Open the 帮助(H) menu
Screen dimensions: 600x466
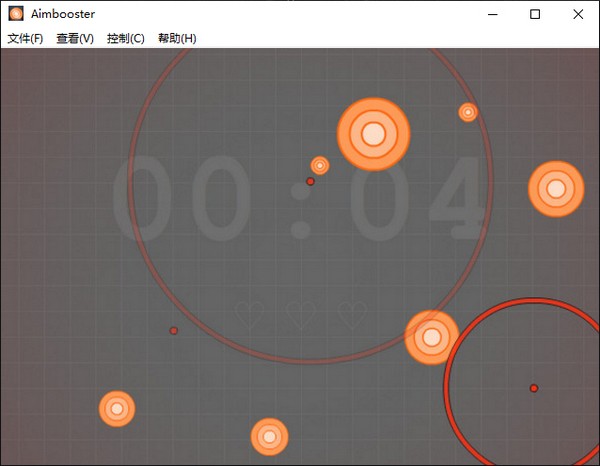coord(177,38)
